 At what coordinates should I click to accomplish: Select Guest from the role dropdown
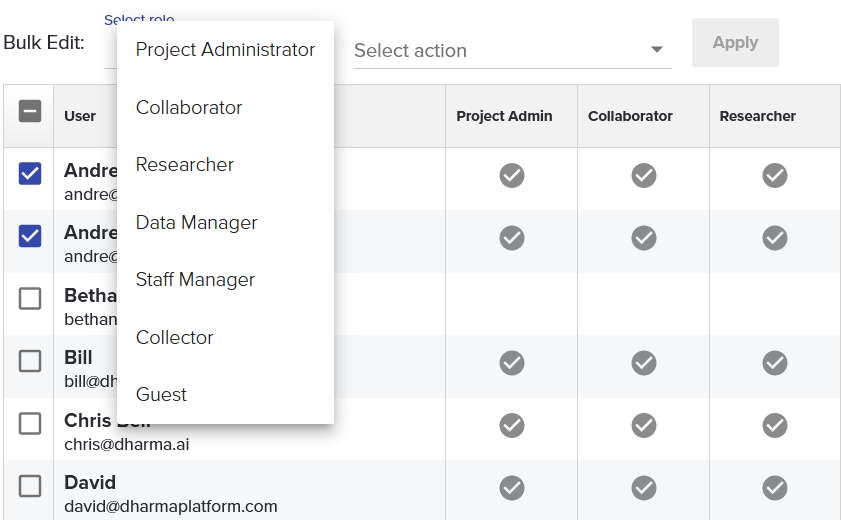click(162, 395)
